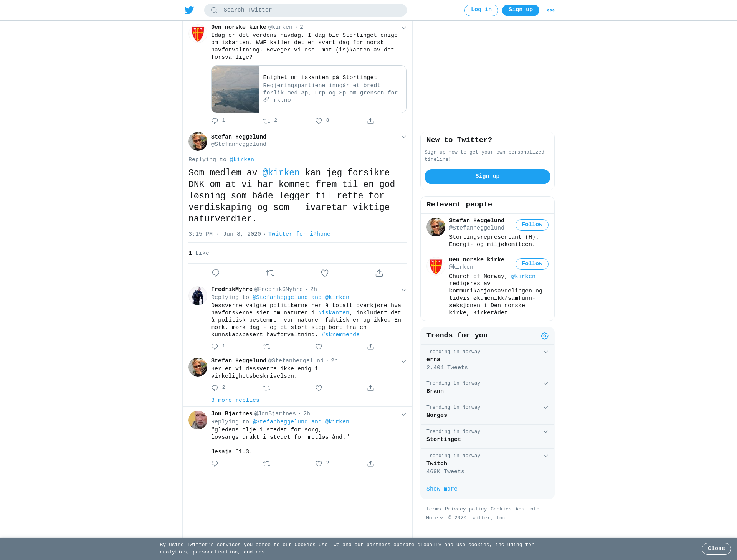Open Trends settings gear icon

545,336
